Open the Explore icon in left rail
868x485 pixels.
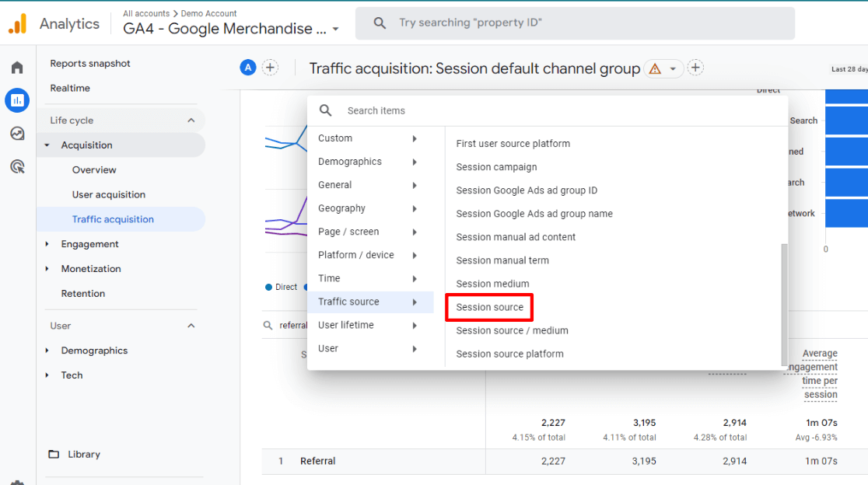(17, 134)
